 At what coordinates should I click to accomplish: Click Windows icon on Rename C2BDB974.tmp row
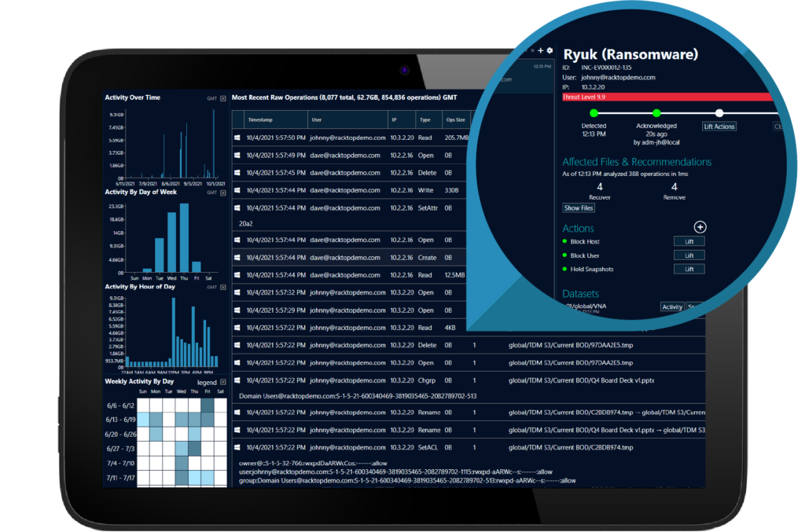pos(237,412)
